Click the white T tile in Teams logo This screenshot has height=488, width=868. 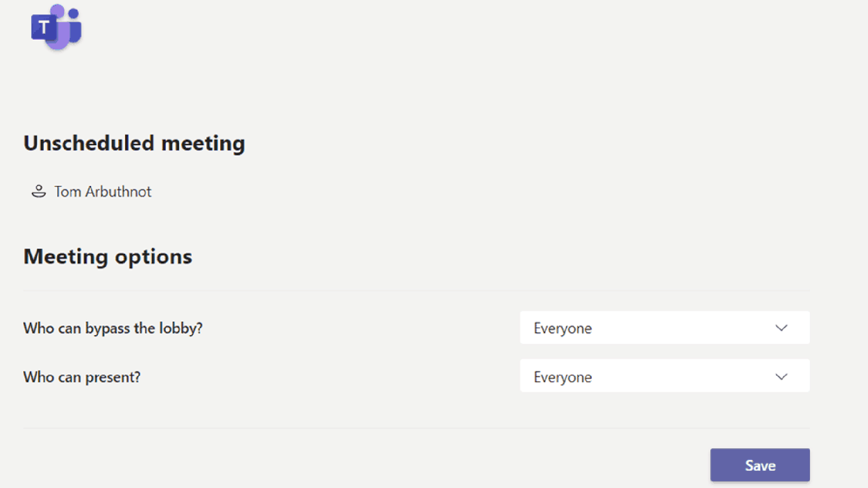pos(43,27)
